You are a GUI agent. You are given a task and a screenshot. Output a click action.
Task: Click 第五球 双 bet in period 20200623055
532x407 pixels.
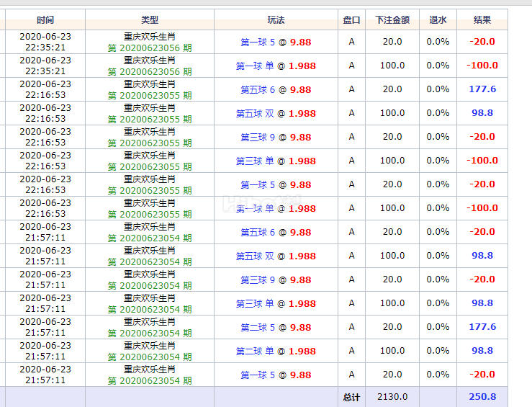pos(276,113)
